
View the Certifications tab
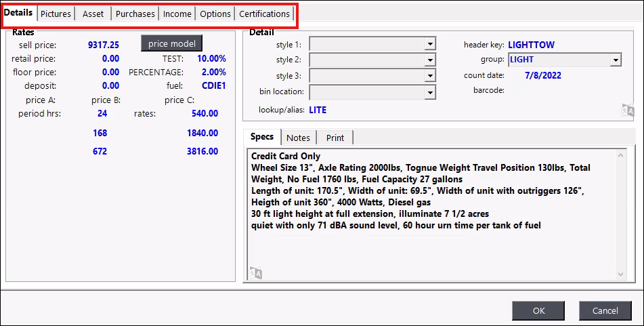tap(264, 14)
